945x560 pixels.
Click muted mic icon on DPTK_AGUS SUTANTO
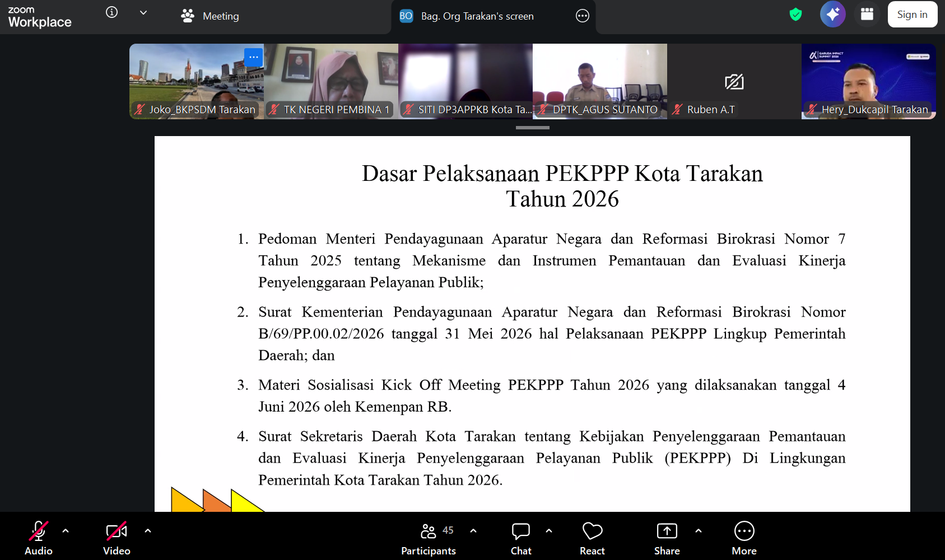click(x=543, y=109)
